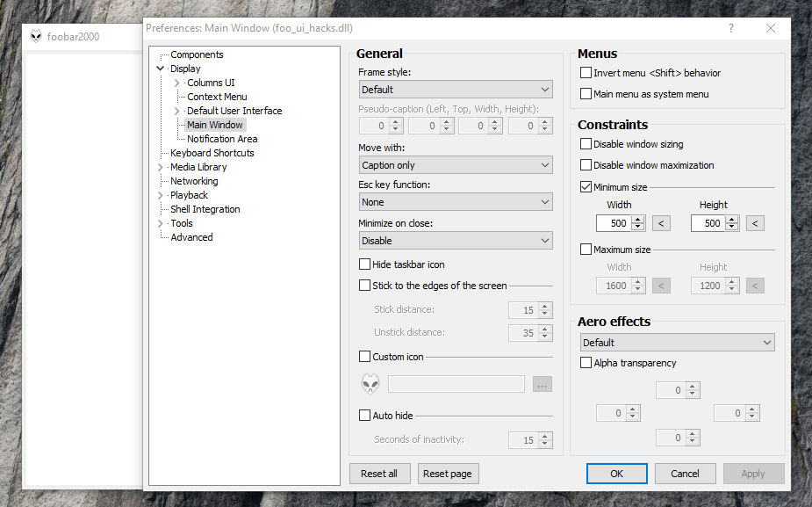Click the minimum Height value field
812x507 pixels.
[x=709, y=223]
